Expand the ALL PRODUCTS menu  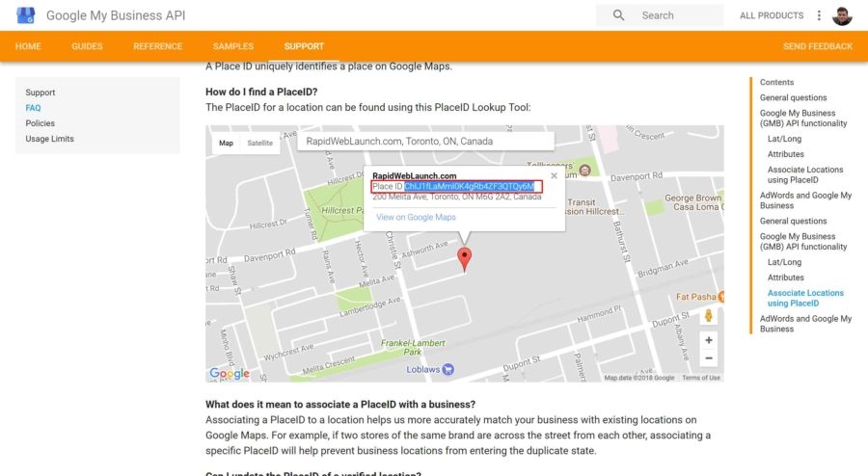tap(771, 15)
